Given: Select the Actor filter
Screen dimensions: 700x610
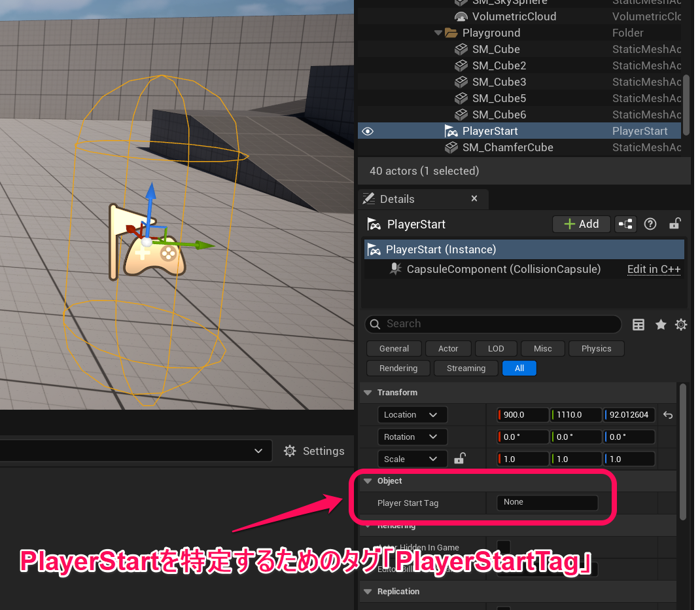Looking at the screenshot, I should [448, 349].
